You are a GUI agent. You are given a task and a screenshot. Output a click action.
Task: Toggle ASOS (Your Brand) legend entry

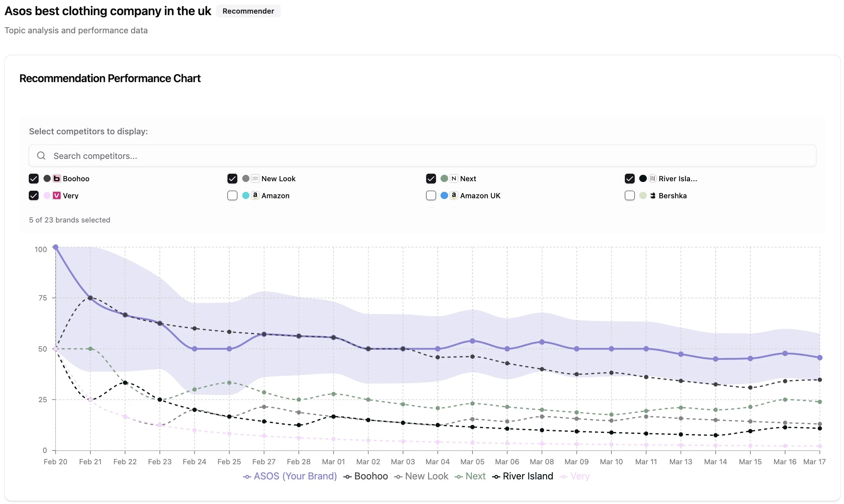click(x=290, y=476)
